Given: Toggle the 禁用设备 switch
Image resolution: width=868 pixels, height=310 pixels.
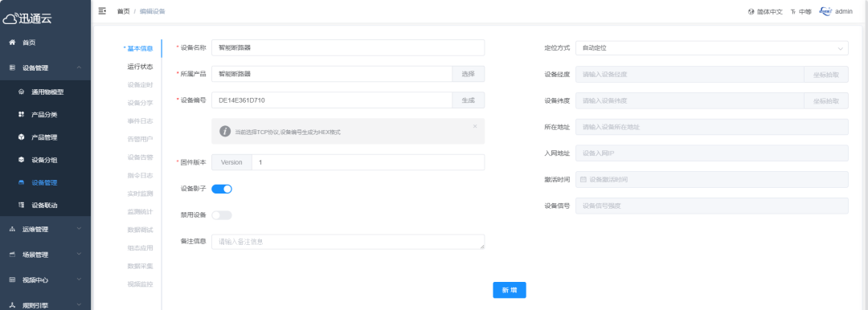Looking at the screenshot, I should point(222,214).
